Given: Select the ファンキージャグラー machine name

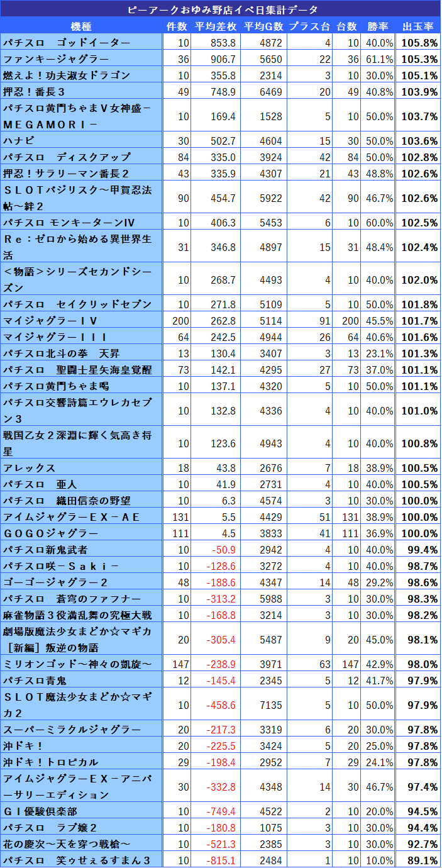Looking at the screenshot, I should tap(56, 59).
